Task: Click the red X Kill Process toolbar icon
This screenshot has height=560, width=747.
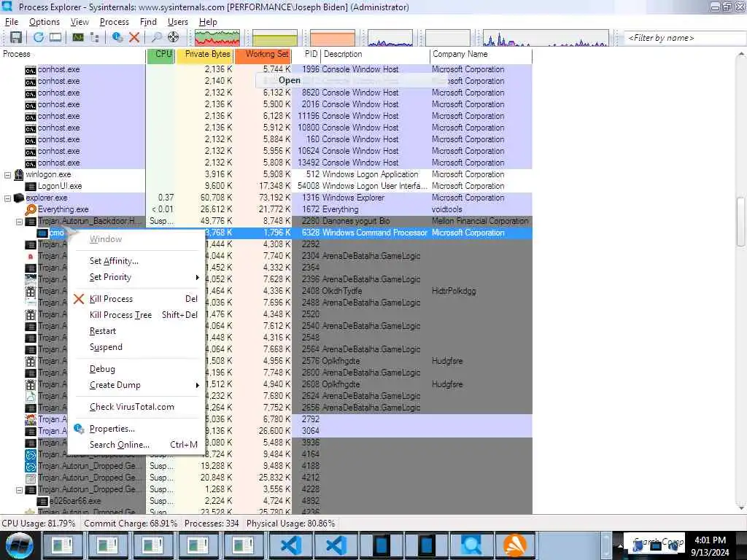Action: pyautogui.click(x=134, y=37)
